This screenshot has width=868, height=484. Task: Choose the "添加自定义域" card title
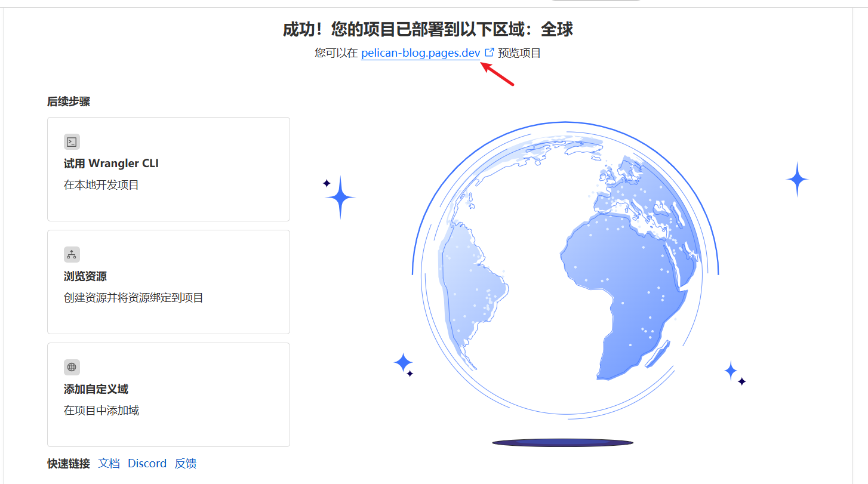pos(96,389)
